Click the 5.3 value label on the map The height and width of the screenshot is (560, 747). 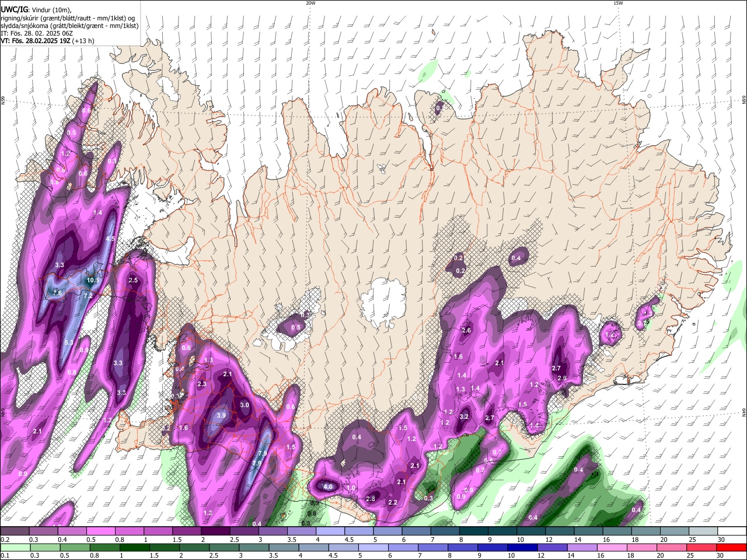pyautogui.click(x=69, y=342)
